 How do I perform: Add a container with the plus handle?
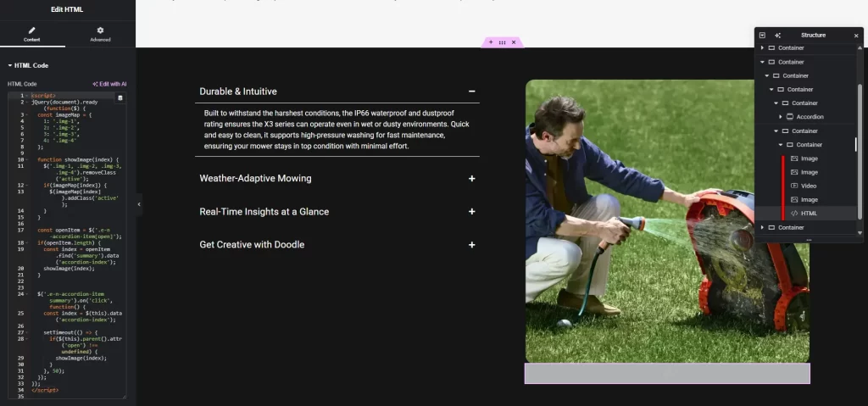pos(491,42)
